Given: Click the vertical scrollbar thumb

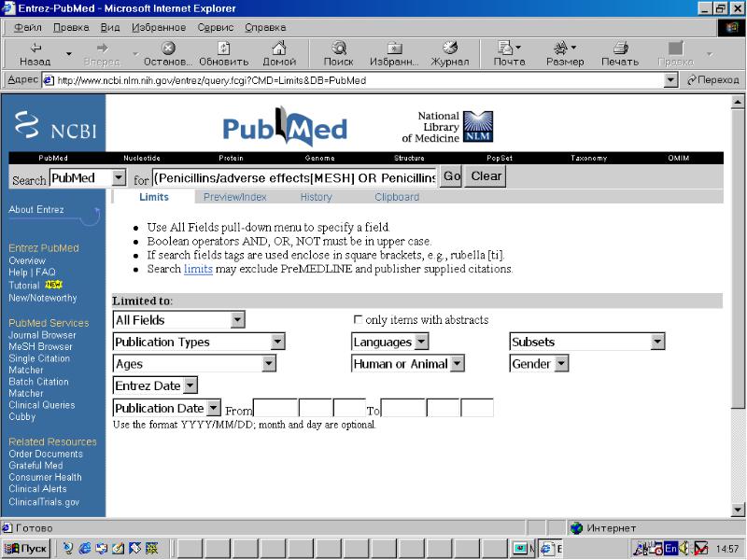Looking at the screenshot, I should click(738, 258).
